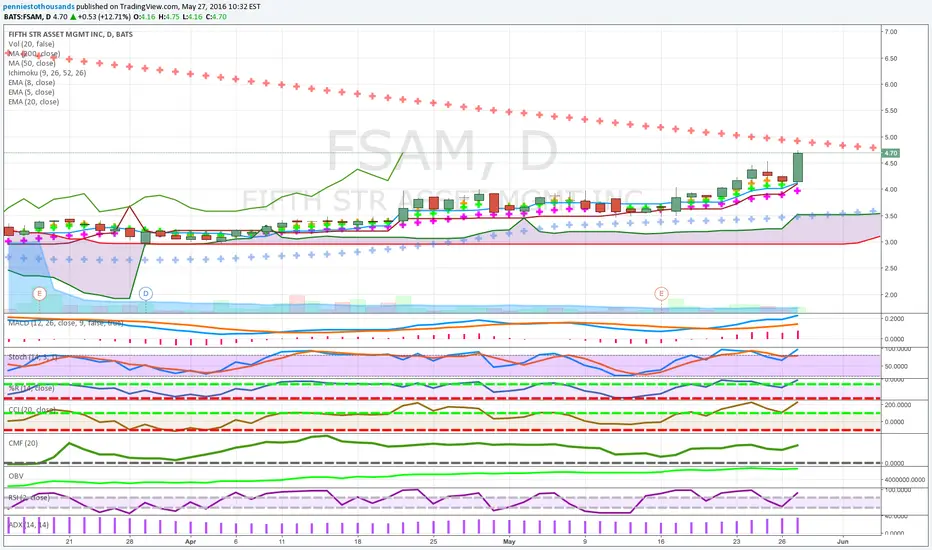Click the green 4.70 current price tag

point(890,153)
